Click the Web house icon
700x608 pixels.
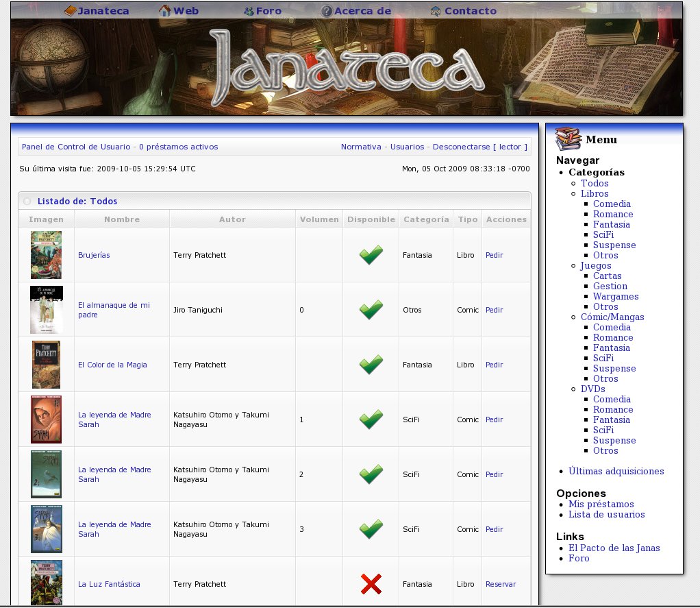(x=164, y=11)
